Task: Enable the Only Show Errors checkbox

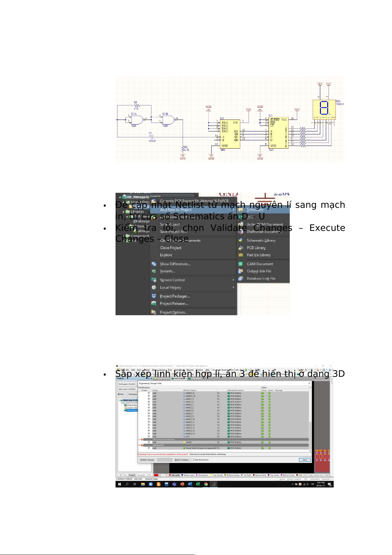Action: (193, 460)
